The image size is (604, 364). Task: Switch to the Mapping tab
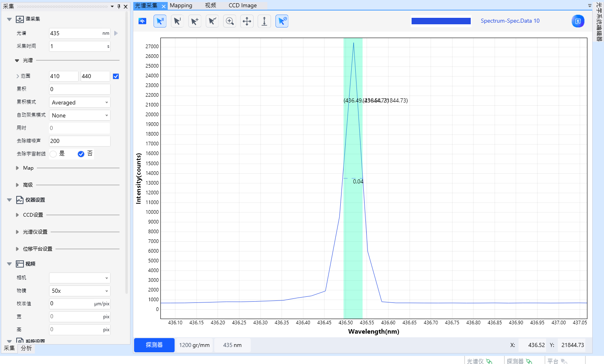click(x=181, y=6)
